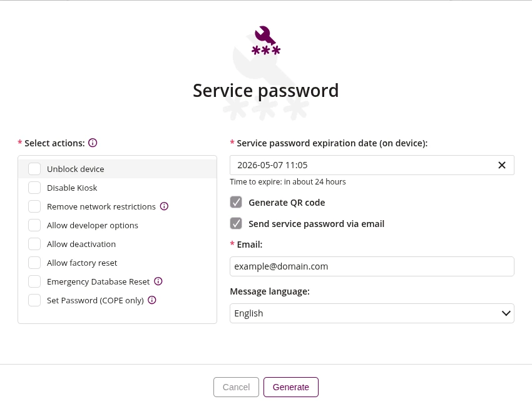Screen dimensions: 532x409
Task: Cancel the service password dialog
Action: pos(236,387)
